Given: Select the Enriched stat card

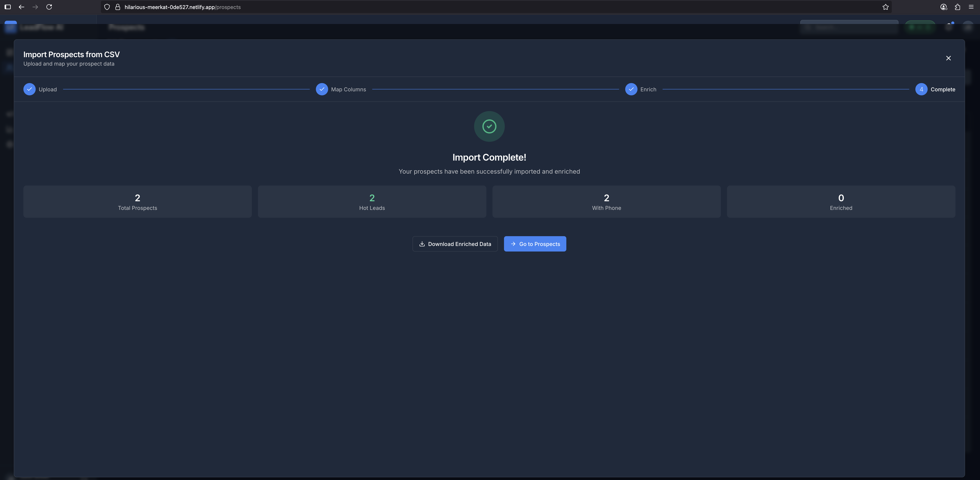Looking at the screenshot, I should click(x=841, y=202).
